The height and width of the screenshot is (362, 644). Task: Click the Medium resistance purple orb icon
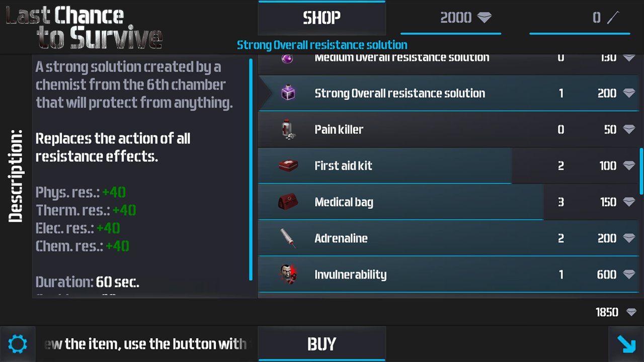288,59
